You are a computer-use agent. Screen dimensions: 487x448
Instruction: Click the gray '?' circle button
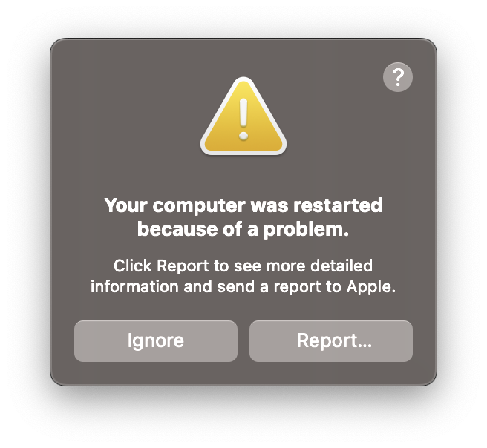(x=398, y=77)
